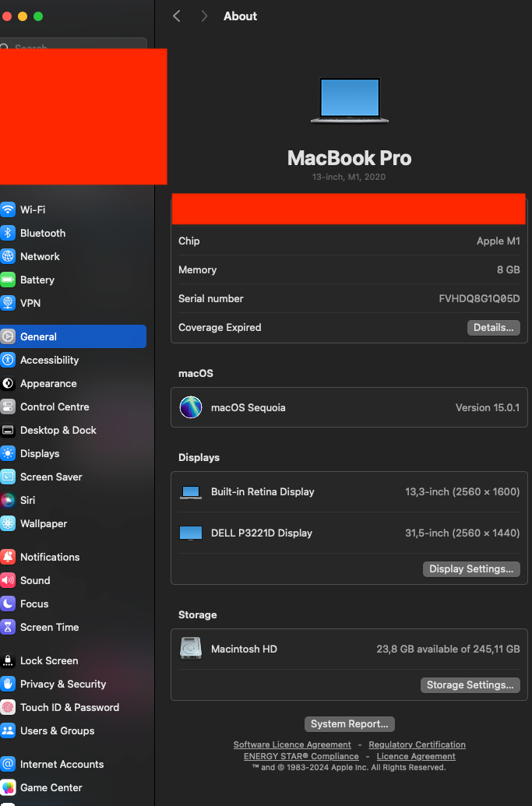532x806 pixels.
Task: Open the Control Centre icon
Action: (x=8, y=407)
